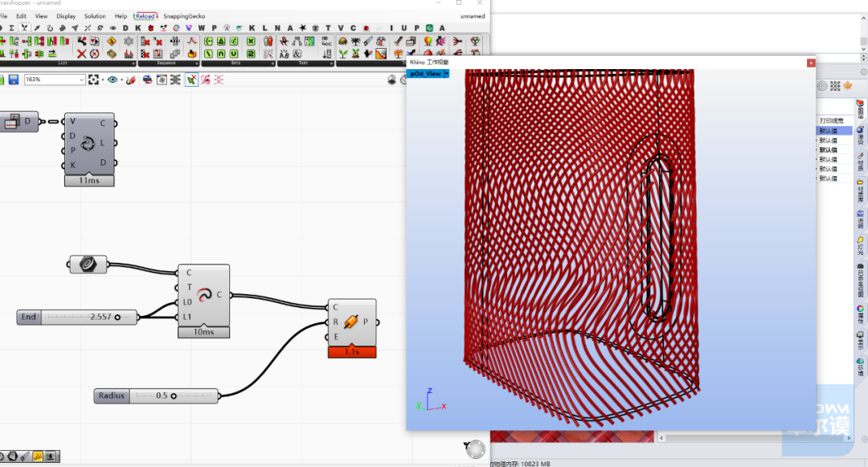Open the Solution menu

tap(95, 16)
